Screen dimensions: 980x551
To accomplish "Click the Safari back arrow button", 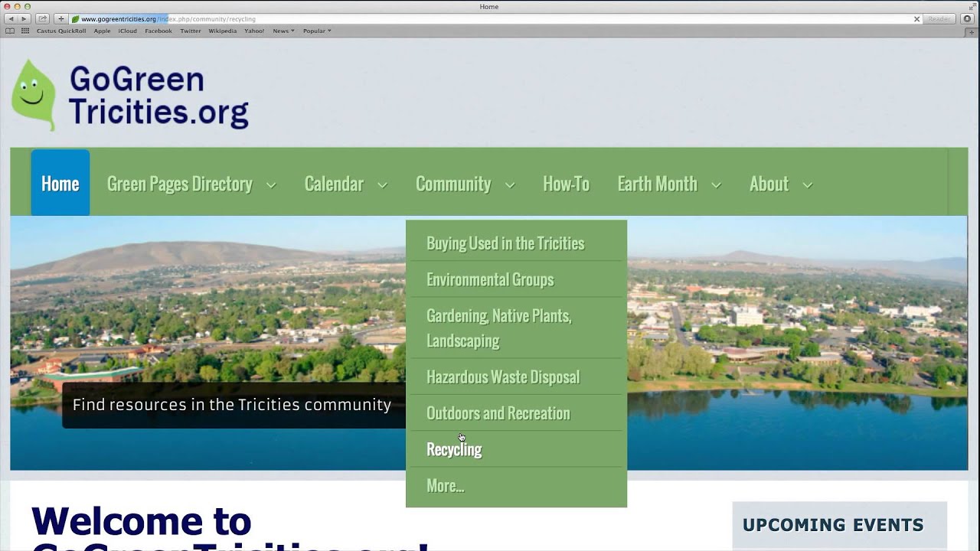I will [11, 18].
